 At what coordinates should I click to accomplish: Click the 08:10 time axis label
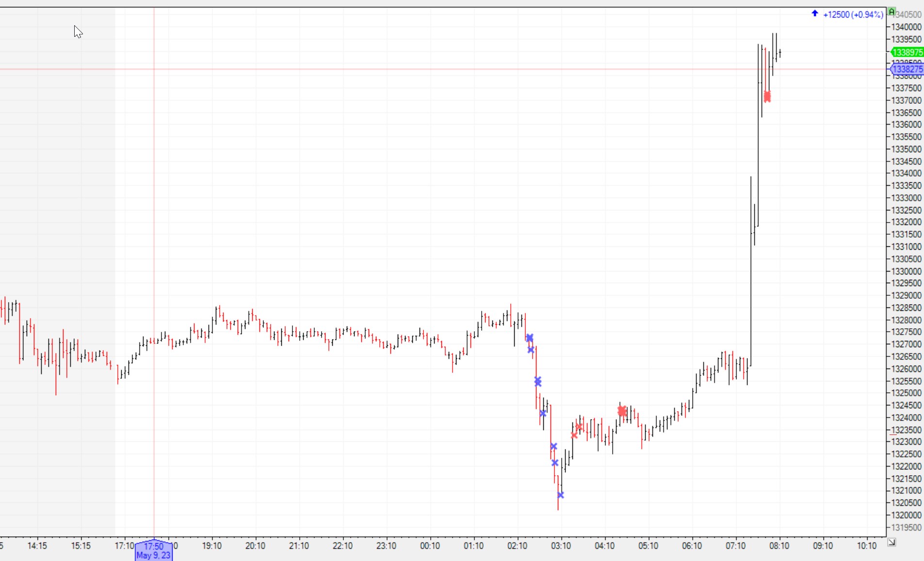tap(779, 546)
